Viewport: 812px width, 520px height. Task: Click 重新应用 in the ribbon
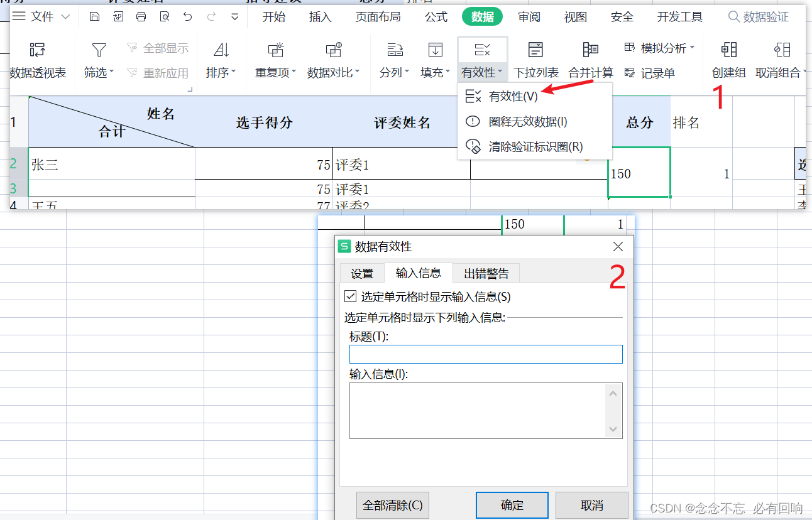(x=158, y=73)
